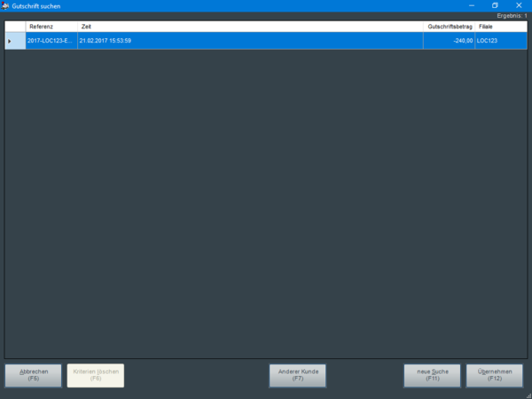Viewport: 532px width, 399px height.
Task: Click the credit amount -240,00 cell
Action: tap(450, 41)
